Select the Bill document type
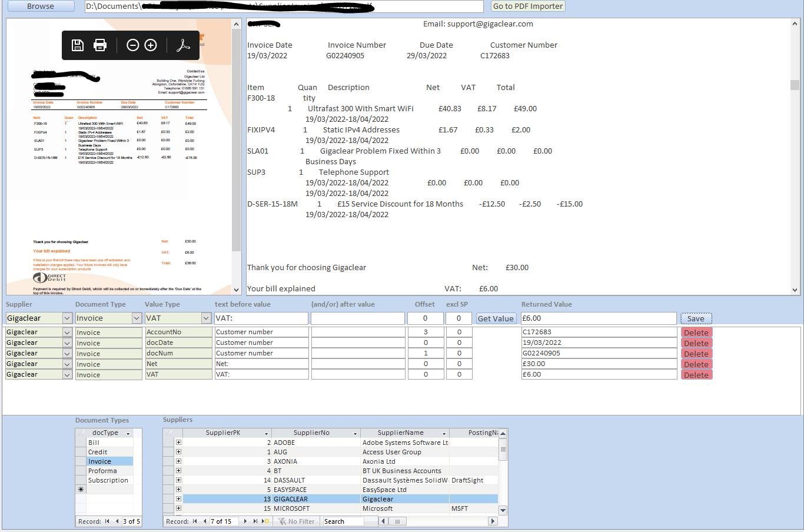This screenshot has height=532, width=804. pos(109,443)
